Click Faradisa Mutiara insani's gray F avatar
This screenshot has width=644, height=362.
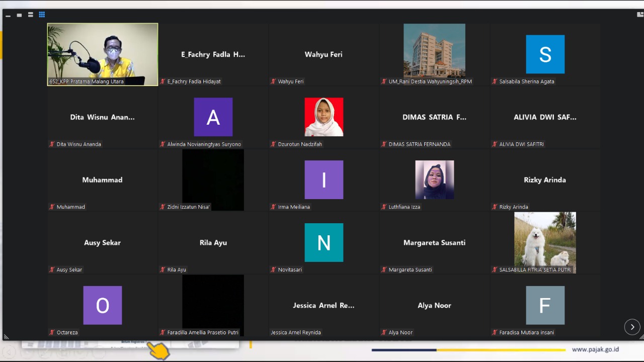coord(545,305)
